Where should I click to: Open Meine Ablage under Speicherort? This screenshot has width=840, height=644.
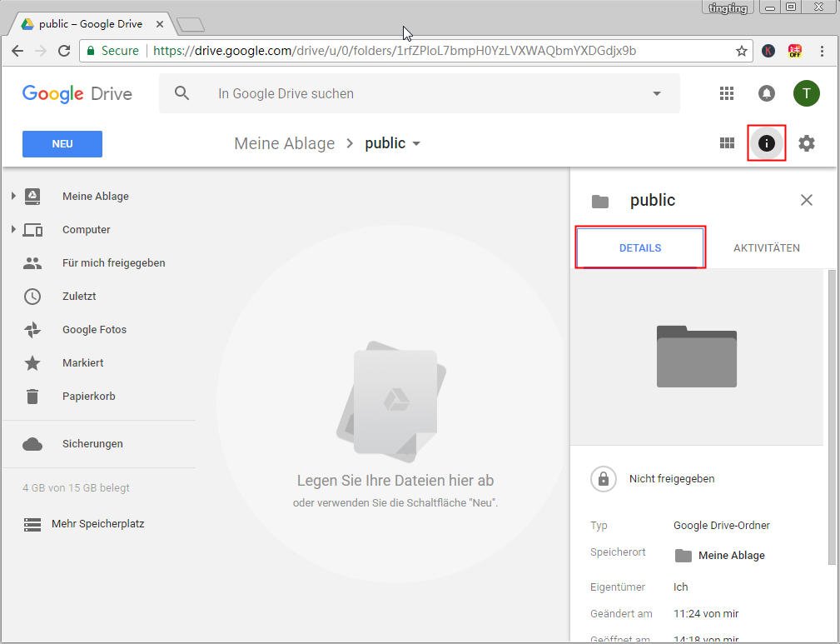click(x=731, y=556)
